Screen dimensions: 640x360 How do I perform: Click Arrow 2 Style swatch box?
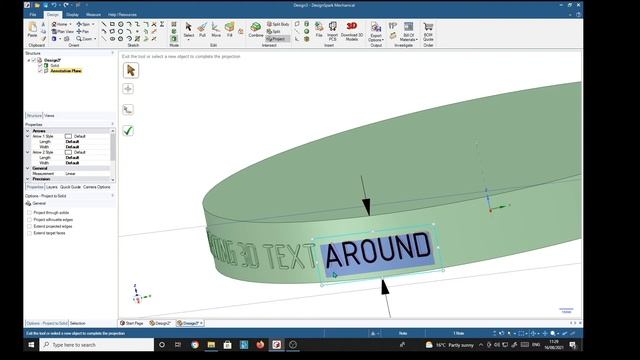click(68, 152)
